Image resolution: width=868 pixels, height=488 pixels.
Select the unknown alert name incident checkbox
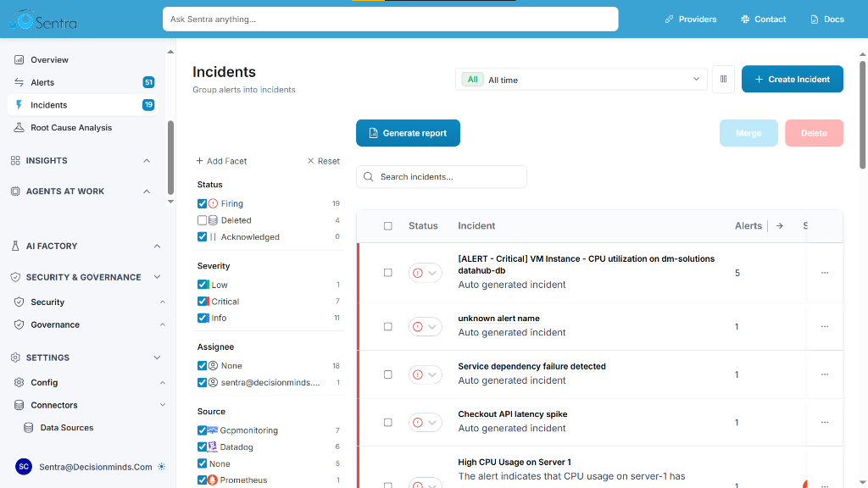click(x=388, y=327)
